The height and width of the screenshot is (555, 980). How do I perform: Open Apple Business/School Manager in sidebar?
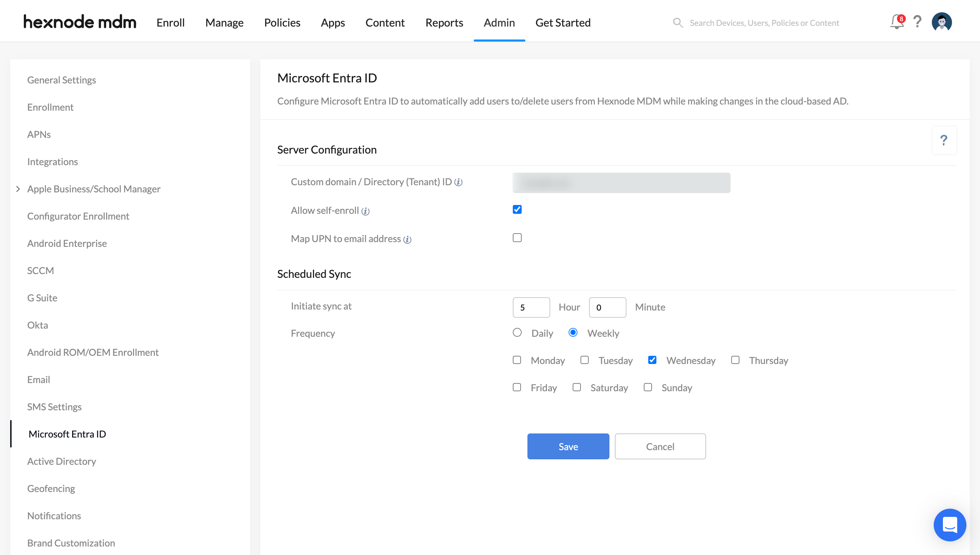click(x=94, y=189)
